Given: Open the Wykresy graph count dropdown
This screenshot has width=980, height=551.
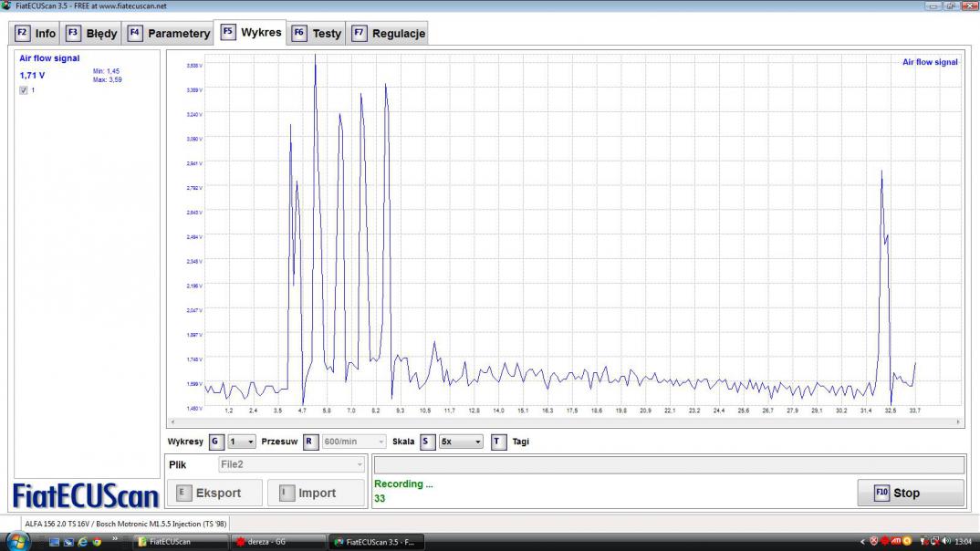Looking at the screenshot, I should 242,442.
